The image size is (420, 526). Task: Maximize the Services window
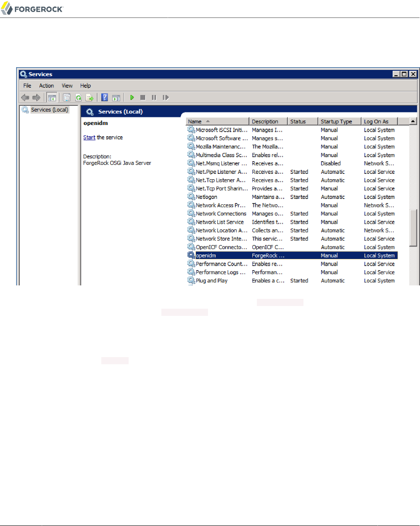[405, 74]
